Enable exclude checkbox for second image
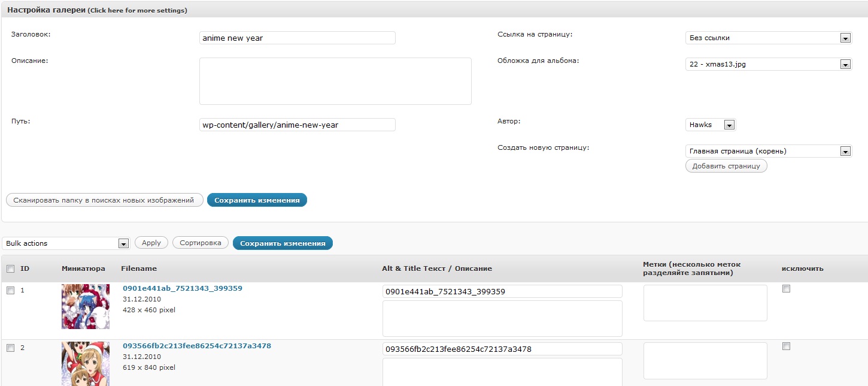The height and width of the screenshot is (386, 868). pyautogui.click(x=787, y=346)
